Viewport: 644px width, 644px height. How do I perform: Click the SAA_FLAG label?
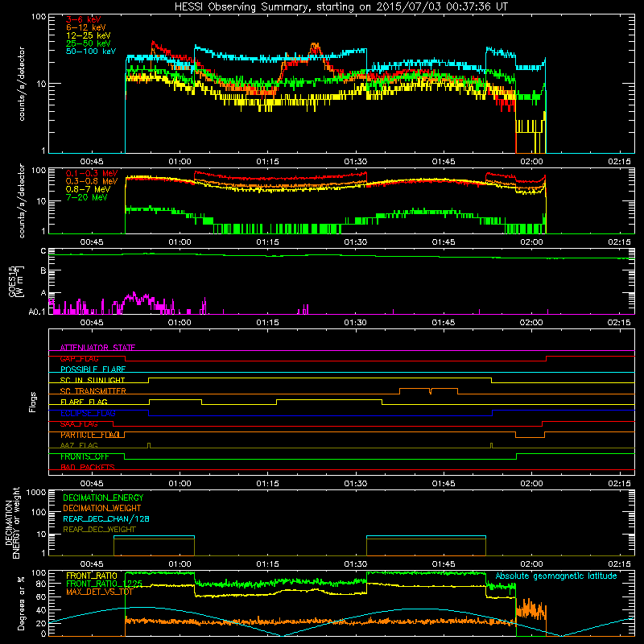coord(79,424)
